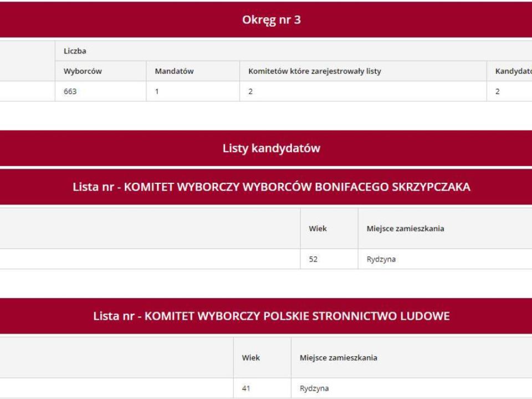
Task: Select the "Liczba" table header cell
Action: 71,51
